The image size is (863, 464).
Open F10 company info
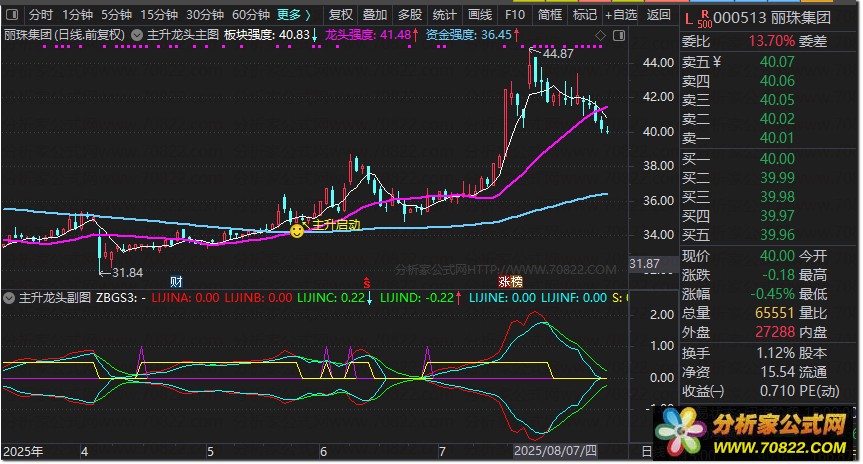click(515, 15)
